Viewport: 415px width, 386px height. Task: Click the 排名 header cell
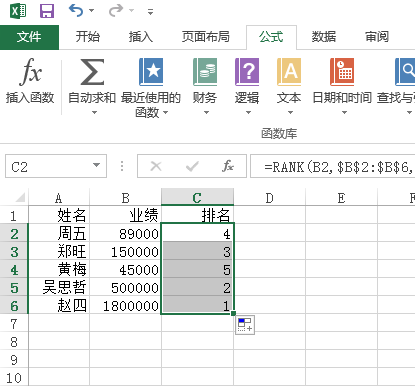tap(197, 215)
